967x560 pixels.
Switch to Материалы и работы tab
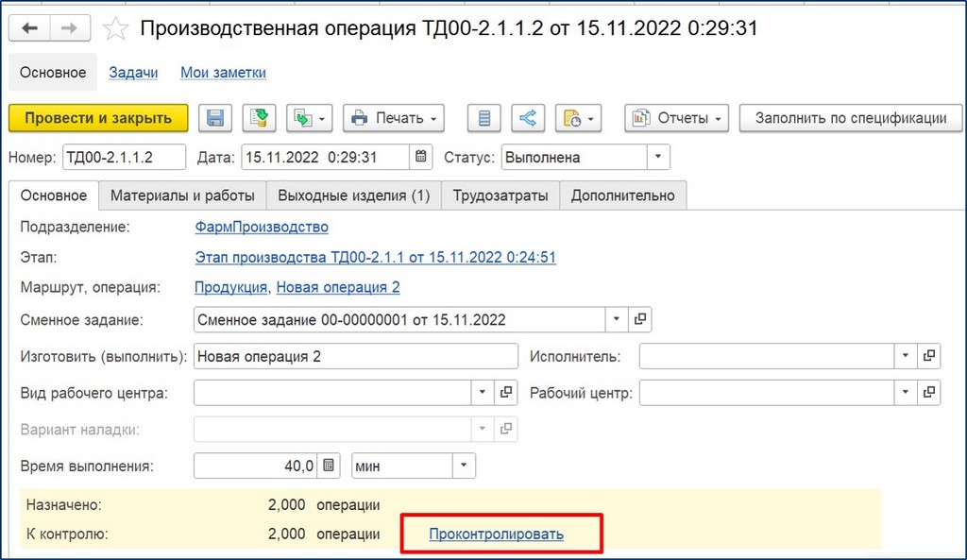click(182, 195)
